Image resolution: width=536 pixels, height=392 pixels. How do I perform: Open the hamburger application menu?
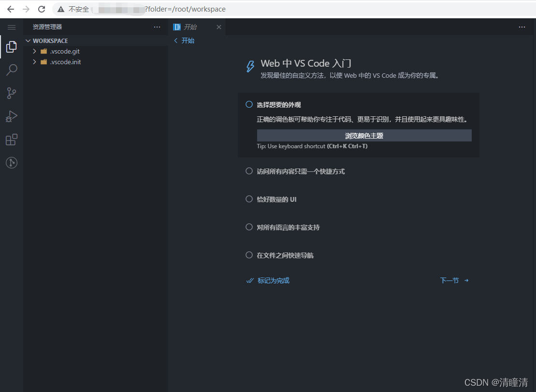click(x=12, y=27)
